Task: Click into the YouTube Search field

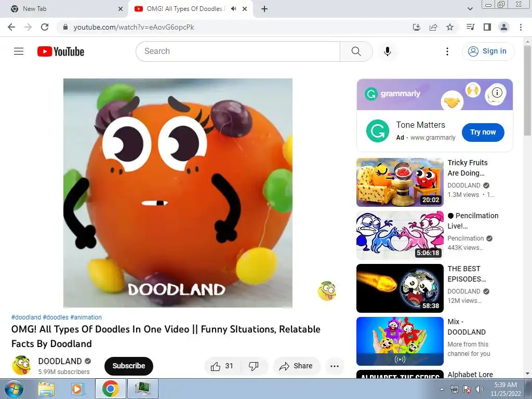Action: (238, 51)
